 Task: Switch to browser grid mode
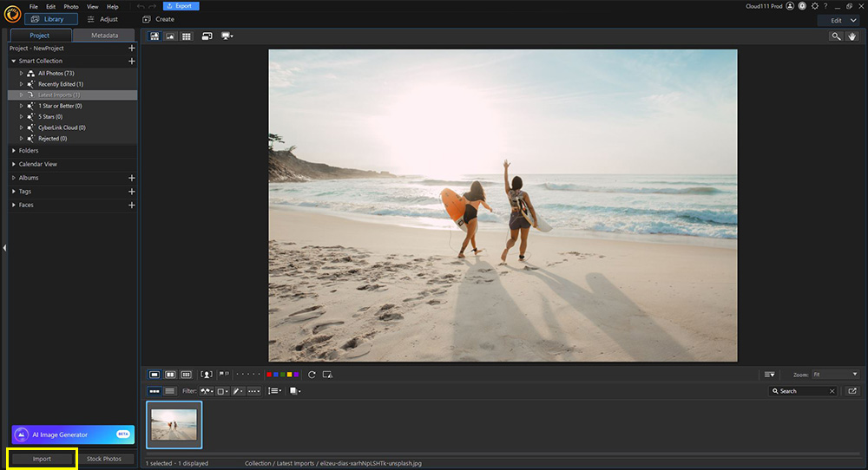click(187, 36)
